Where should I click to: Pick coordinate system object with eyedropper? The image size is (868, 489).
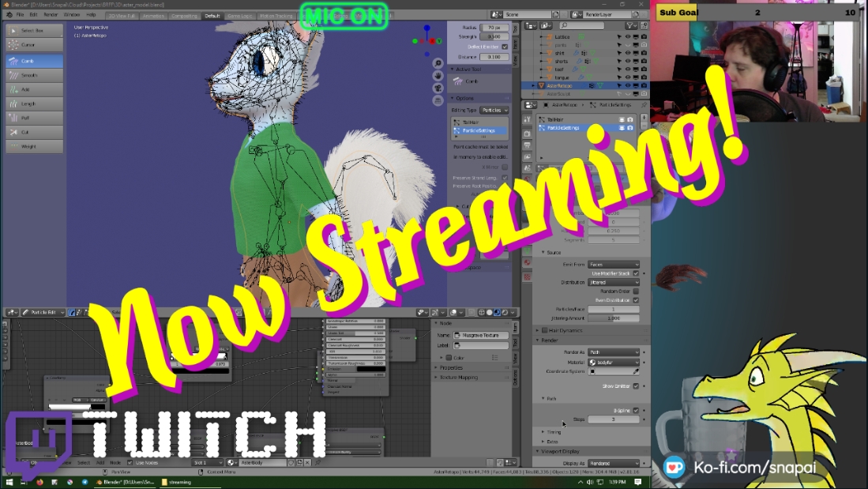click(636, 371)
